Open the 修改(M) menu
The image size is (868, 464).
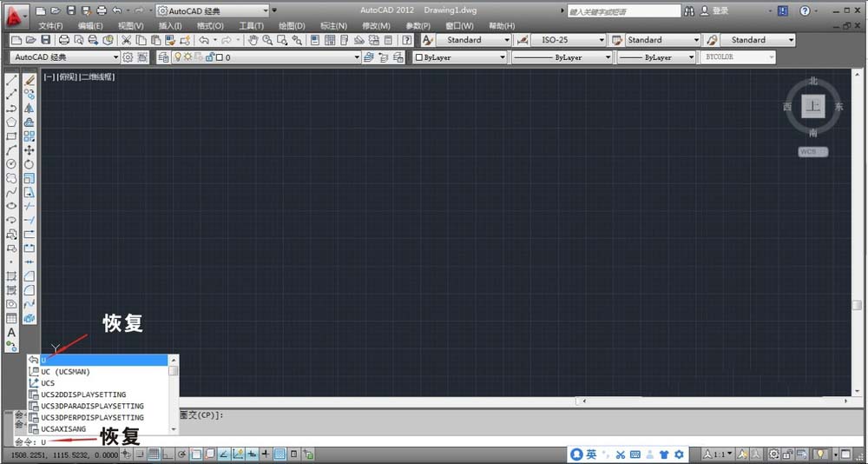click(377, 26)
